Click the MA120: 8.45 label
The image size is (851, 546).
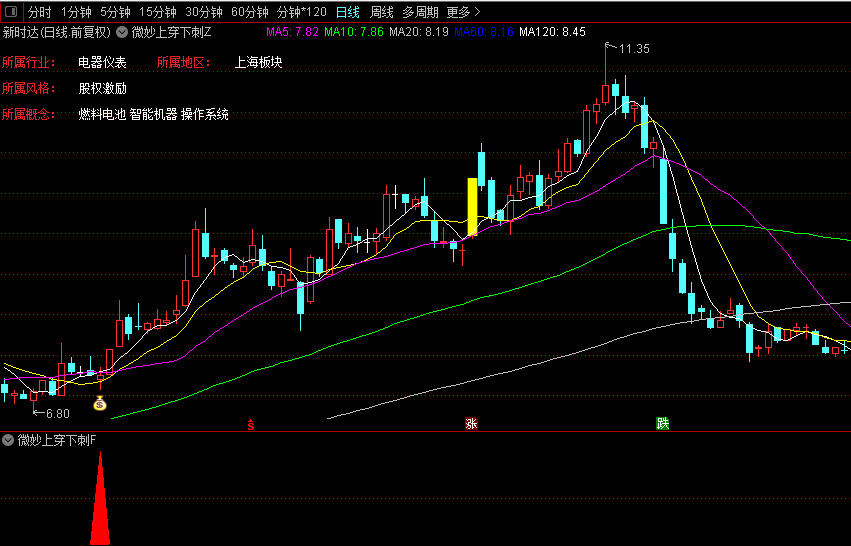click(552, 32)
